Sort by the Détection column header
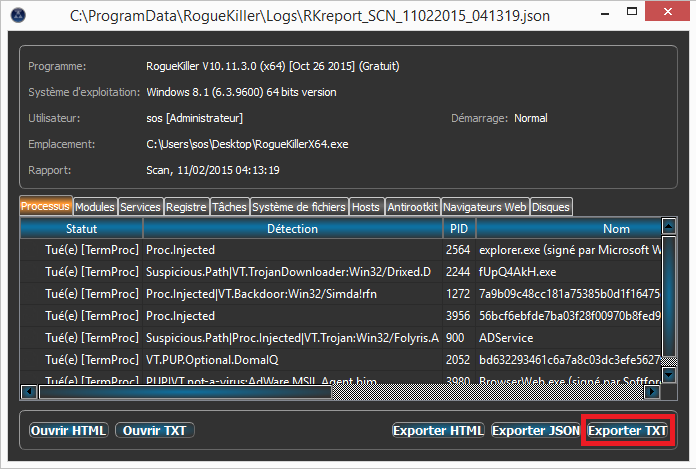The height and width of the screenshot is (469, 696). (291, 229)
